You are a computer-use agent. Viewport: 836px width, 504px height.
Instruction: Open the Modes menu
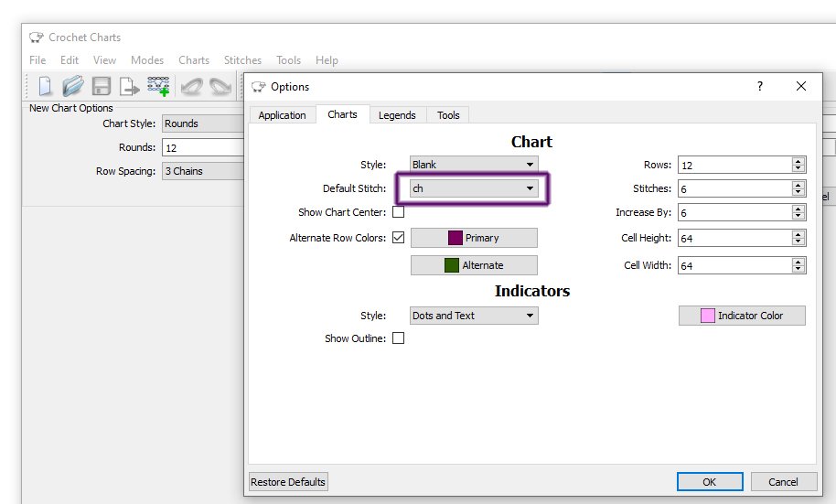click(x=147, y=60)
